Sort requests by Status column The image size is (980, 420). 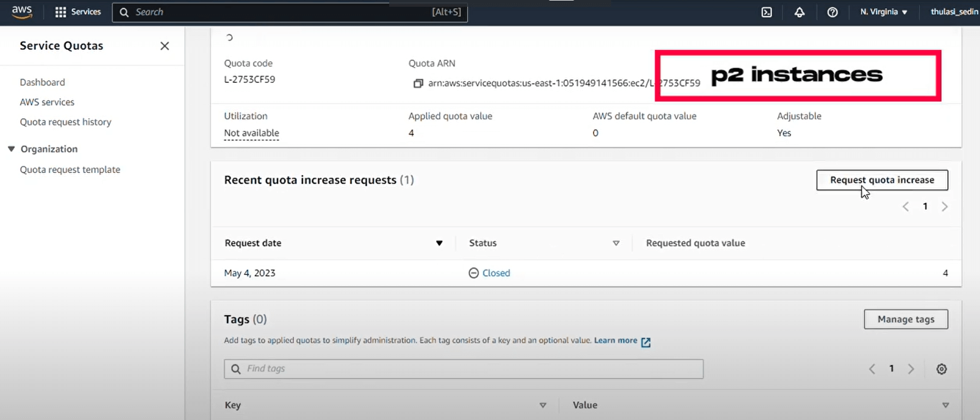click(616, 243)
